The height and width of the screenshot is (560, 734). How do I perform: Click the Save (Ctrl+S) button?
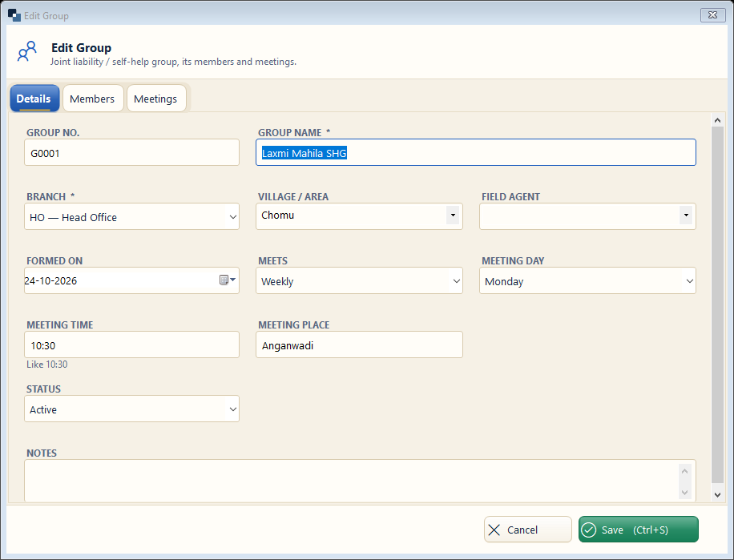[x=638, y=530]
